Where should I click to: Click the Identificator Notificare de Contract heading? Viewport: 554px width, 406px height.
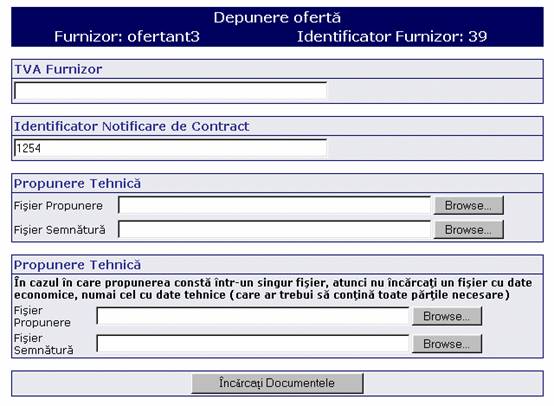132,126
